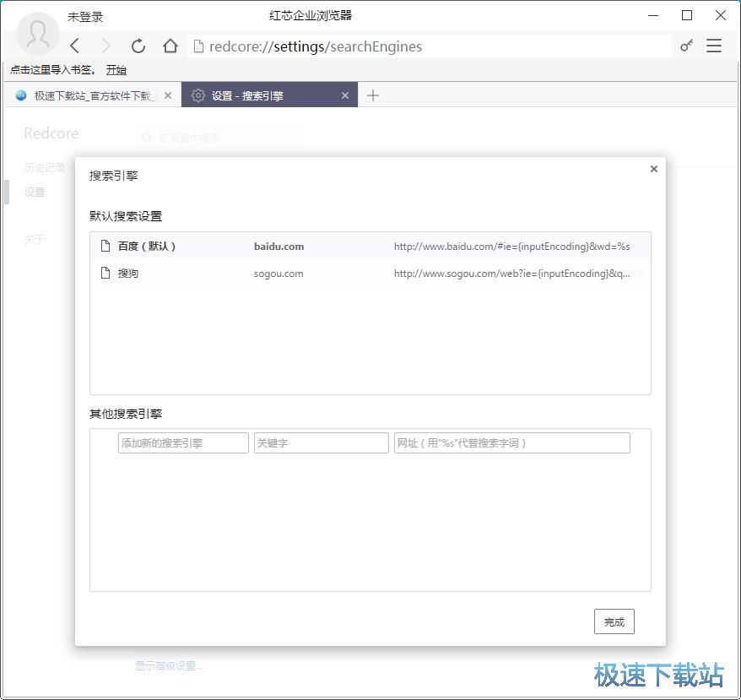Minimize the browser window
741x700 pixels.
(x=653, y=15)
